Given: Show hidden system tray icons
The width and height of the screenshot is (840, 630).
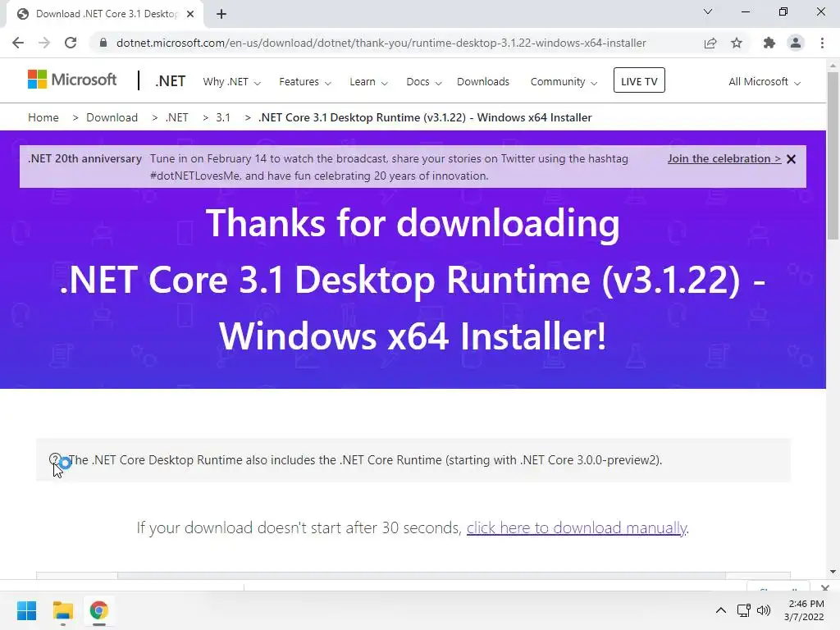Looking at the screenshot, I should pos(721,610).
